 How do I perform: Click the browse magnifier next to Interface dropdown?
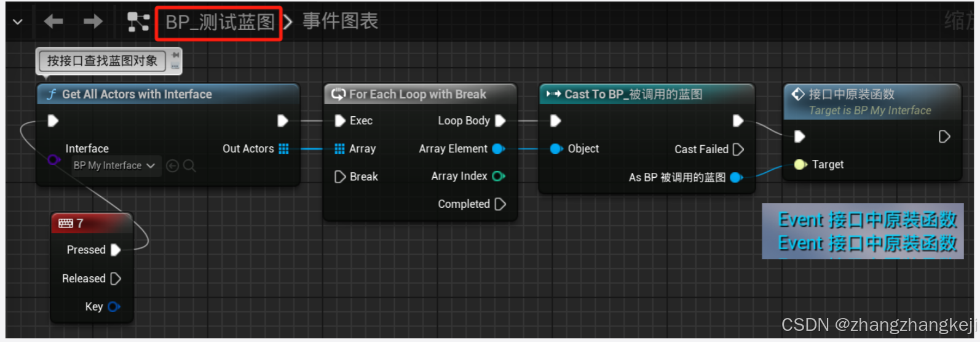point(189,165)
